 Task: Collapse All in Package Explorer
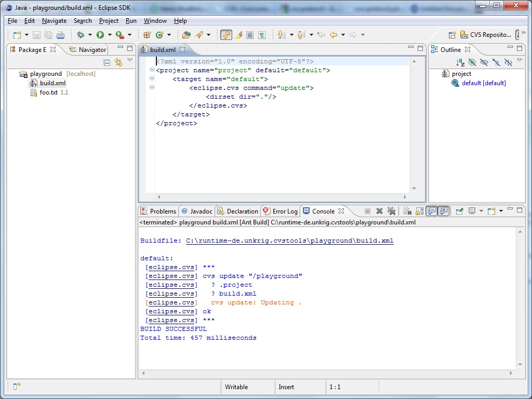click(x=107, y=62)
